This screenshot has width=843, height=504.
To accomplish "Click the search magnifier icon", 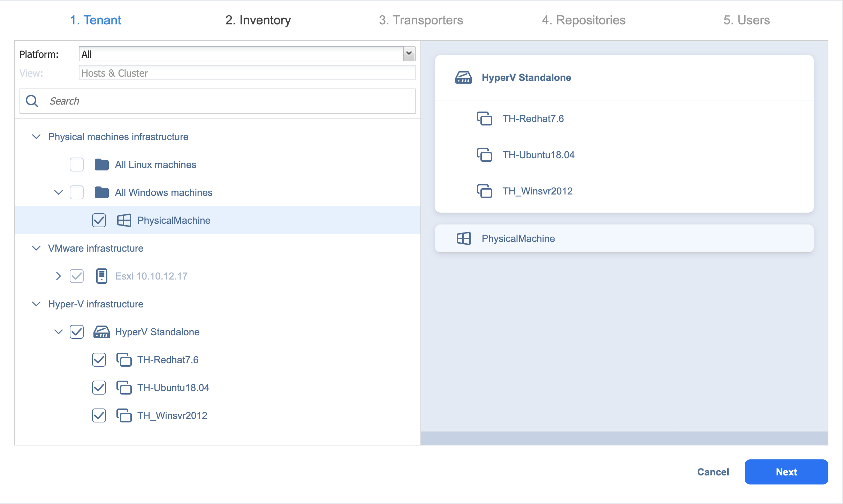I will coord(32,101).
